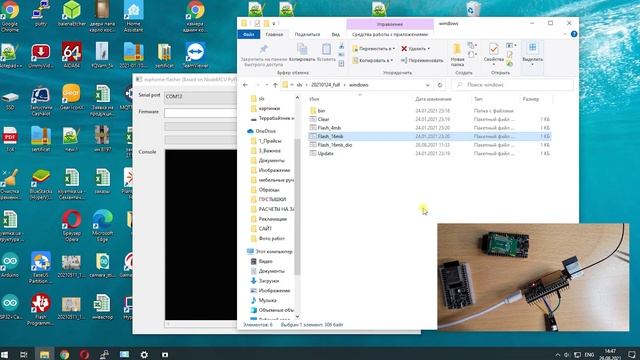Click File Explorer on the taskbar
The image size is (640, 360).
pos(44,355)
